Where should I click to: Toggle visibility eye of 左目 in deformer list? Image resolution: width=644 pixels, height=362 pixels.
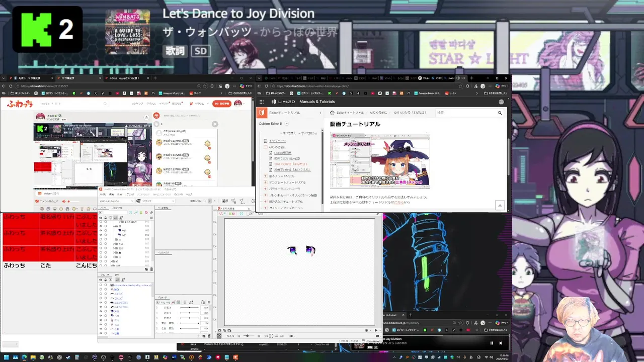(101, 311)
